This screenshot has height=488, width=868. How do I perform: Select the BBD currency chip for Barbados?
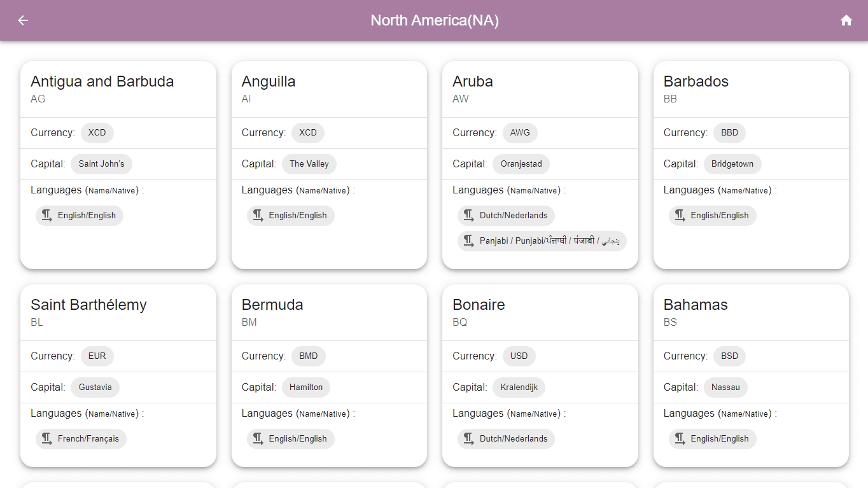[x=729, y=132]
